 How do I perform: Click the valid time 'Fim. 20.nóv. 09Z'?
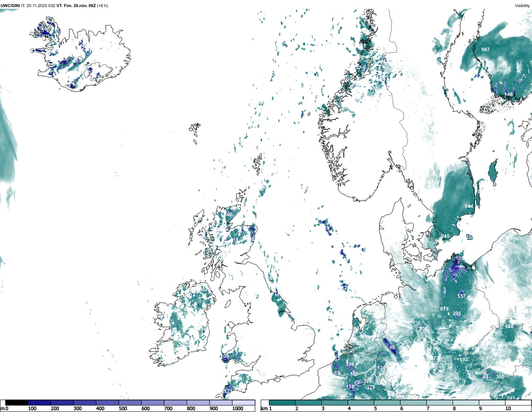(x=80, y=6)
